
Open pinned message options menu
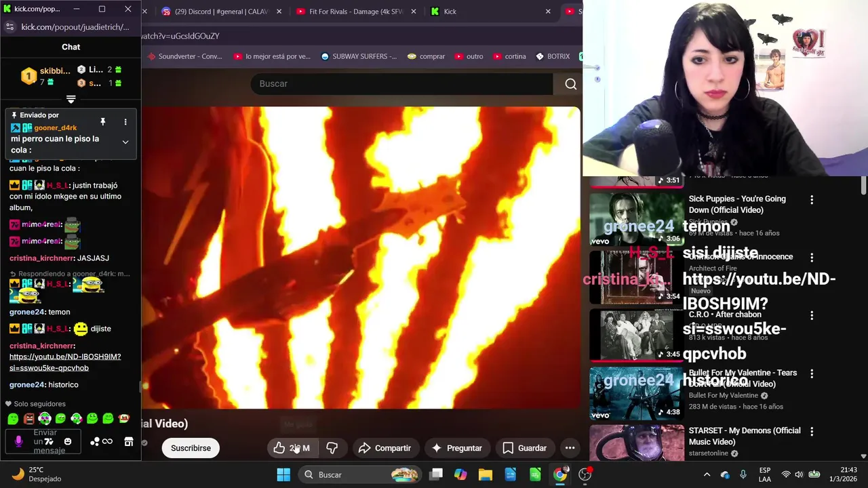[x=125, y=122]
